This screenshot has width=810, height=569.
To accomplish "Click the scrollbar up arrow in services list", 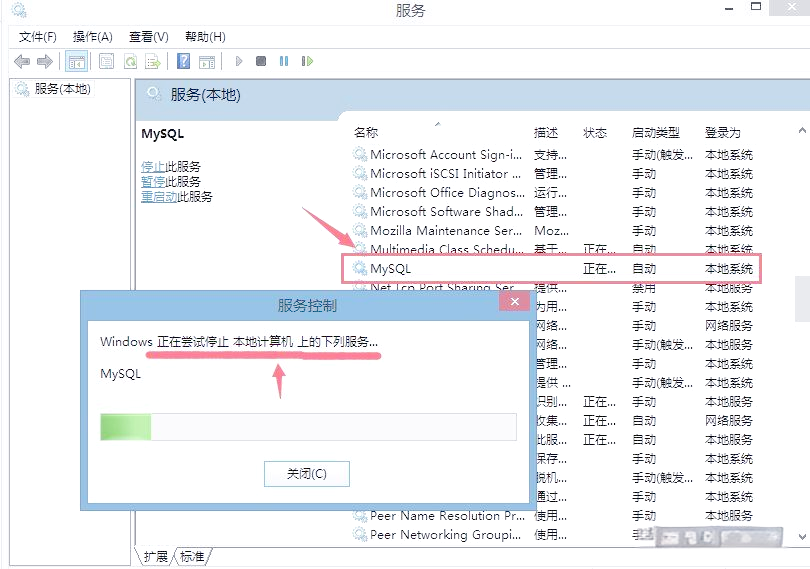I will click(x=802, y=130).
